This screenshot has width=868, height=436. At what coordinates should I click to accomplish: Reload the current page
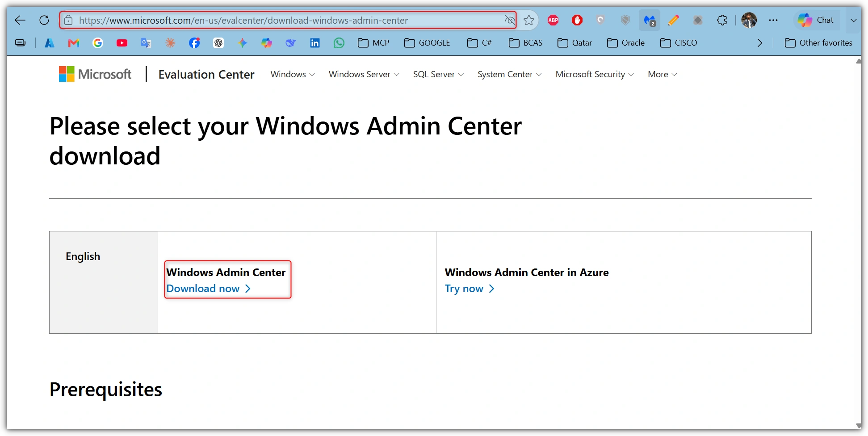(x=44, y=20)
